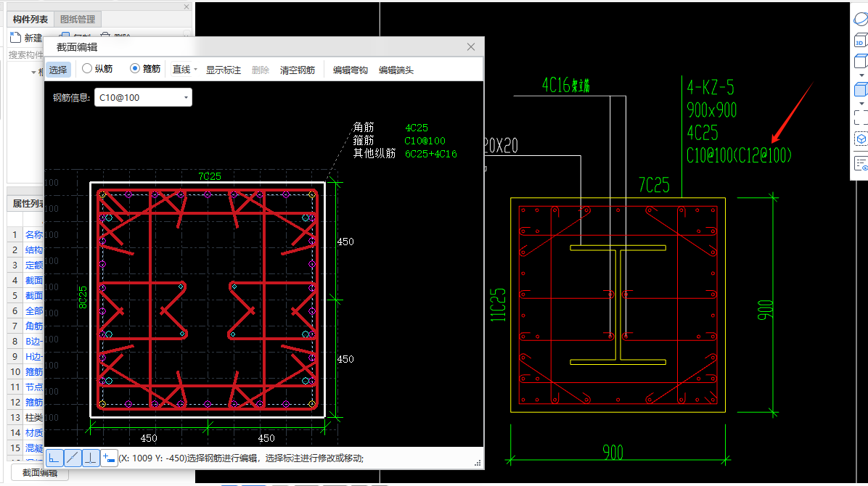Viewport: 868px width, 486px height.
Task: Open the 钢筋信息 C10@100 combo box
Action: (x=143, y=97)
